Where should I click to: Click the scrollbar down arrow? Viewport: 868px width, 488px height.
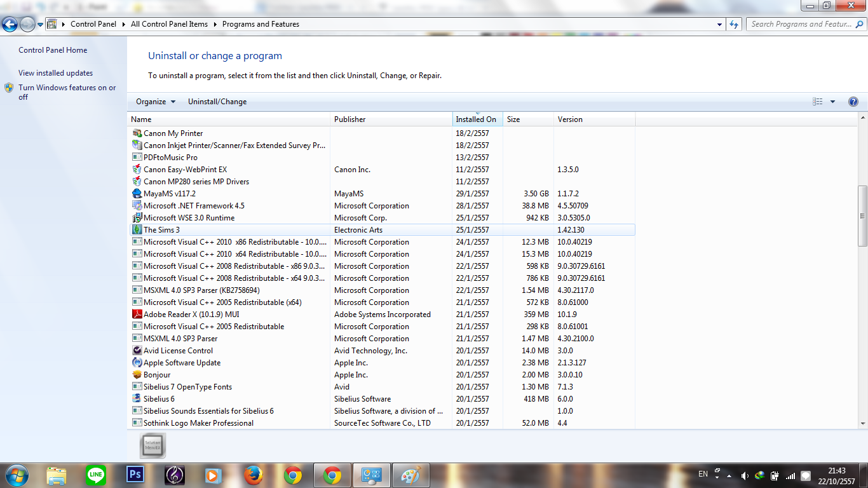point(862,423)
